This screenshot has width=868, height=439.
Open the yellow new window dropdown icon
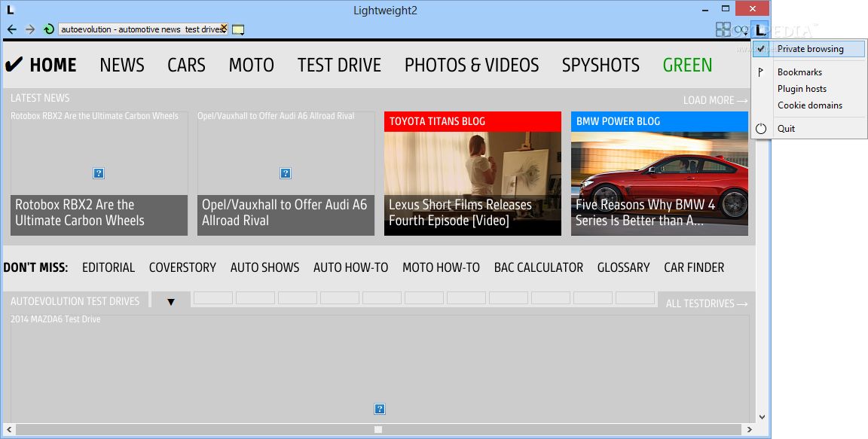click(x=238, y=30)
